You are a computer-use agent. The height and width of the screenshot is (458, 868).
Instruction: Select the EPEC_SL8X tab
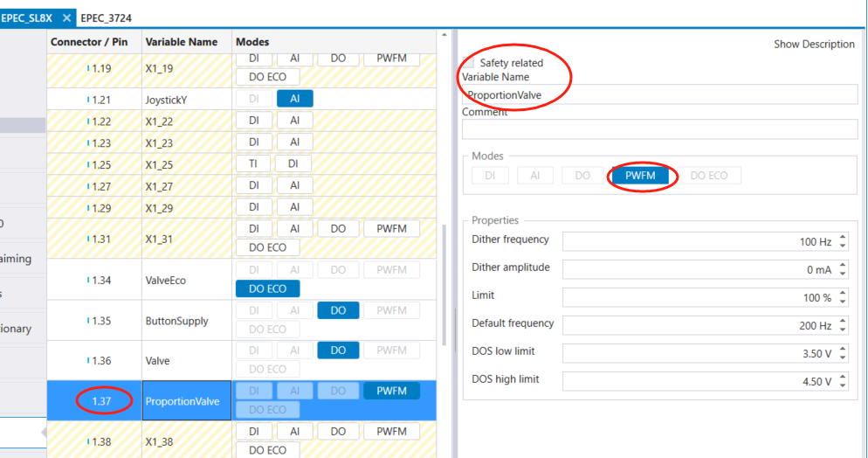point(26,17)
